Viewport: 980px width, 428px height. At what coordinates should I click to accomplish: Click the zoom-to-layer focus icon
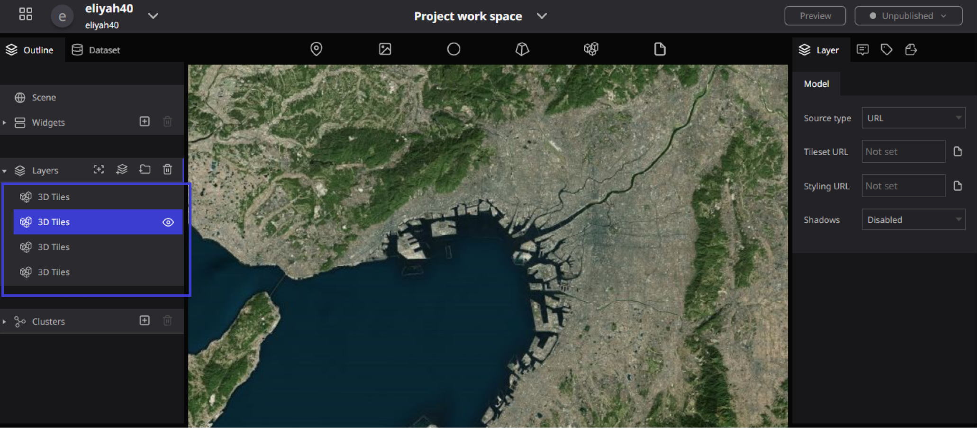click(x=99, y=169)
